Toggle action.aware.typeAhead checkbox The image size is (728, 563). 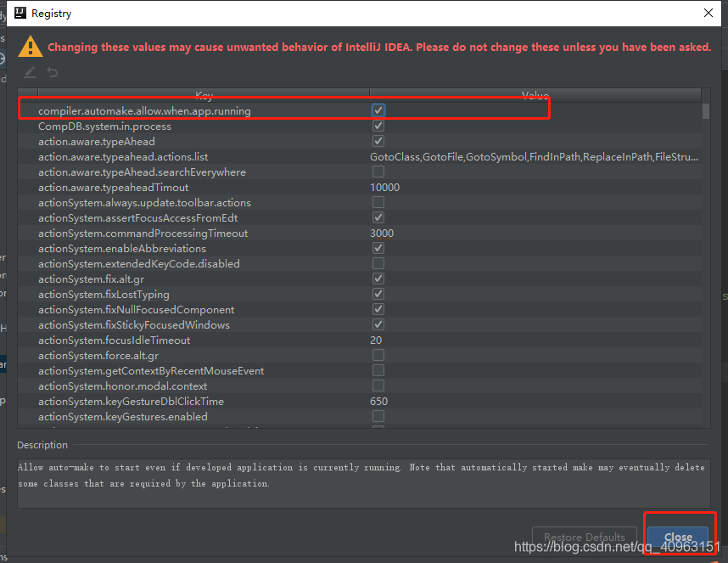(378, 141)
